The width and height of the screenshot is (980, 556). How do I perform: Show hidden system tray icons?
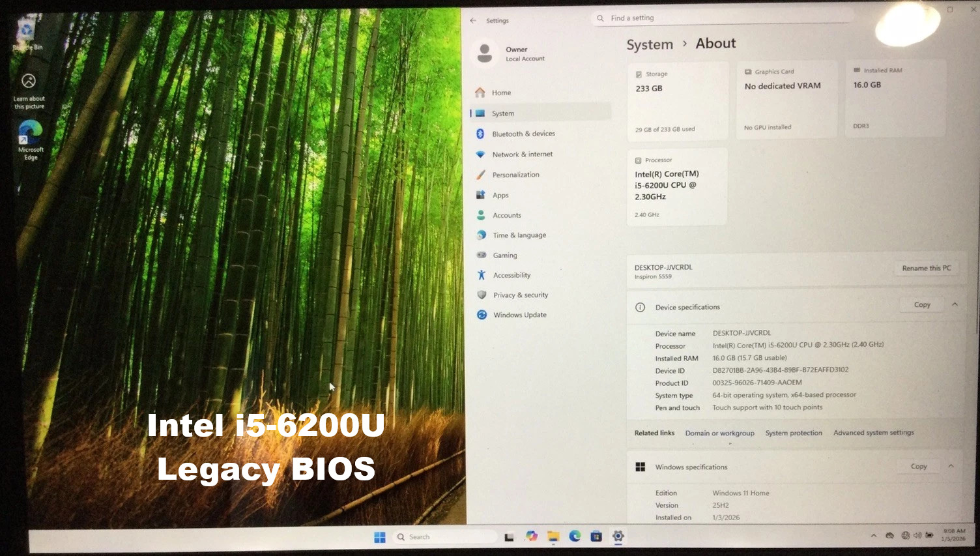874,536
